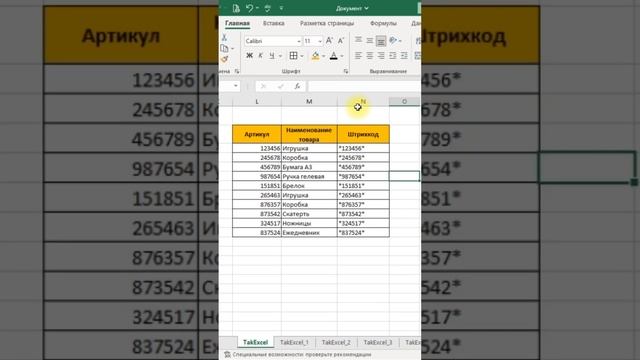
Task: Click the Align Left icon
Action: point(358,56)
